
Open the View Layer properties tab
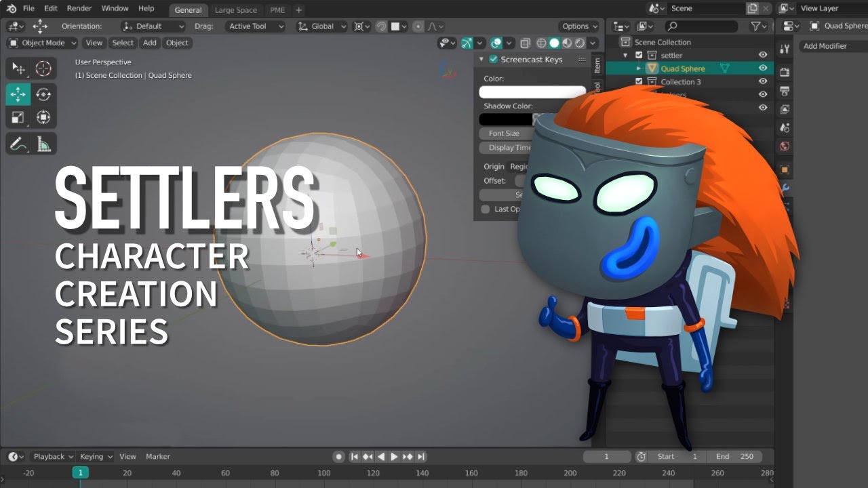coord(784,109)
